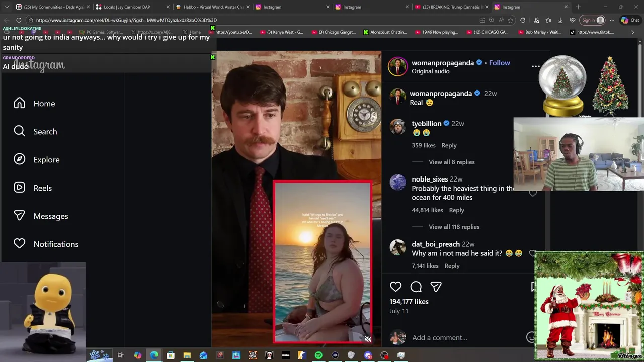
Task: Launch Megabonk from taskbar
Action: [x=253, y=355]
